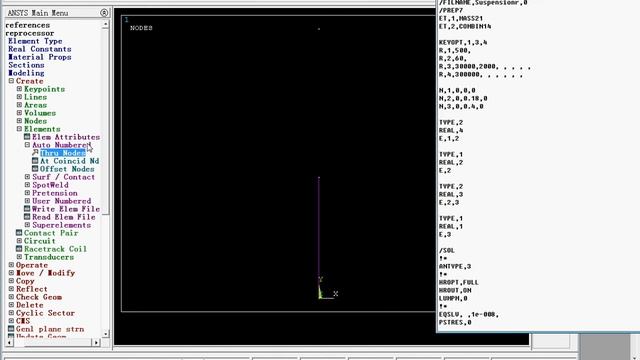
Task: Click main menu scrollbar up arrow
Action: click(x=105, y=24)
